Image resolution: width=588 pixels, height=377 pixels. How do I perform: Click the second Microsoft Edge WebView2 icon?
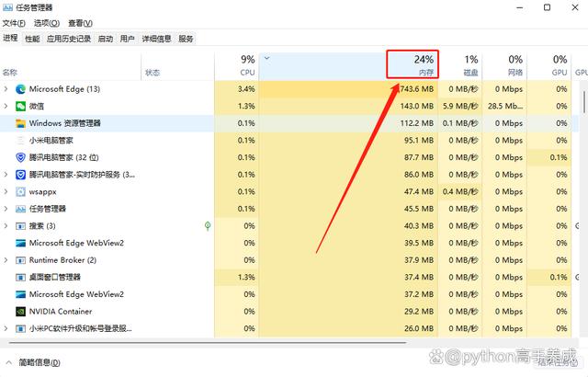[20, 294]
